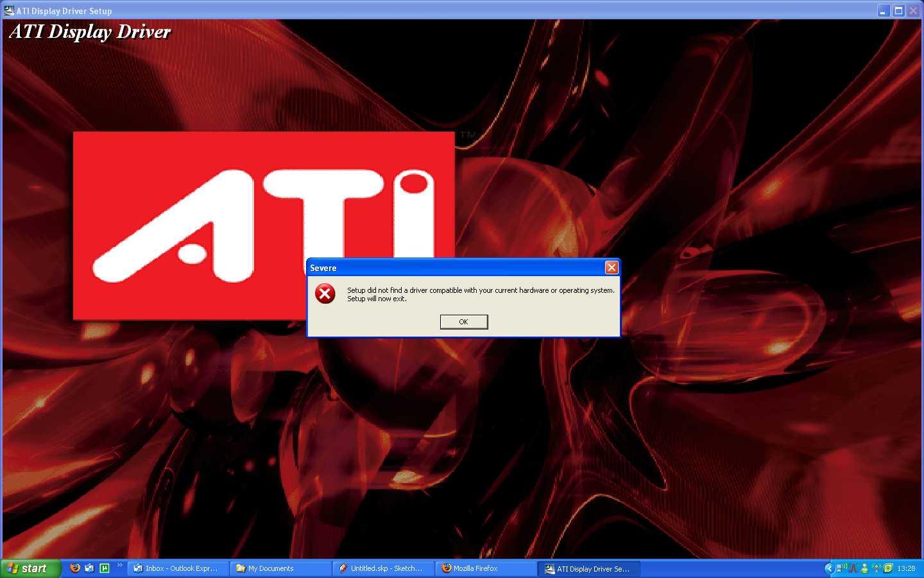Image resolution: width=924 pixels, height=578 pixels.
Task: Switch to Mozilla Firefox taskbar button
Action: tap(486, 568)
